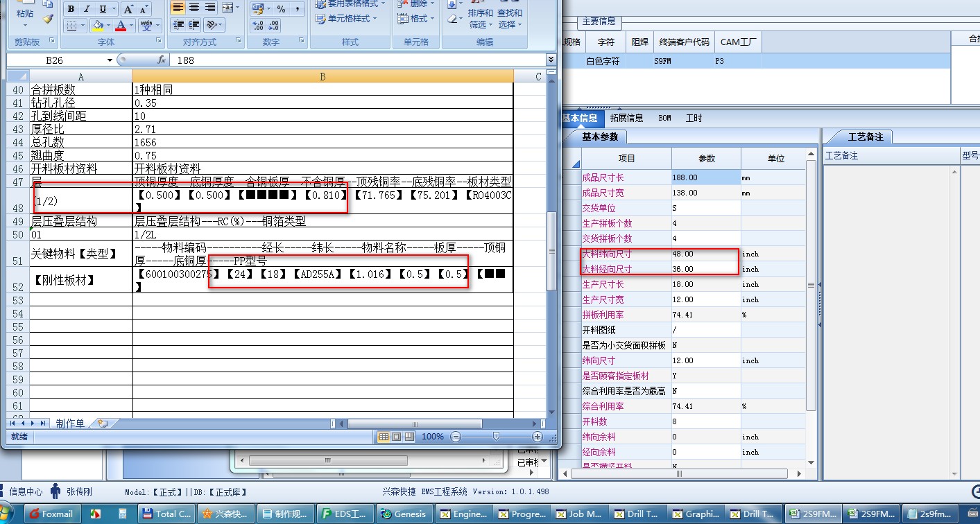Switch to Normal view in the status bar

coord(384,437)
